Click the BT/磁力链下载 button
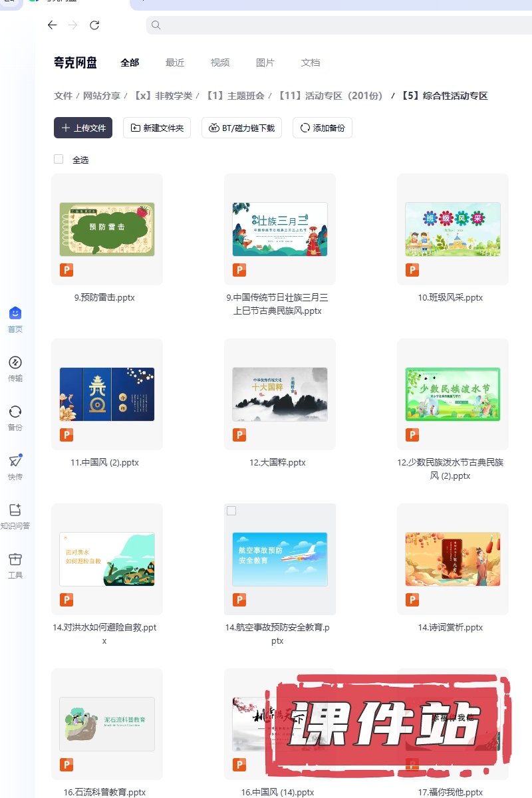The height and width of the screenshot is (798, 532). tap(242, 128)
